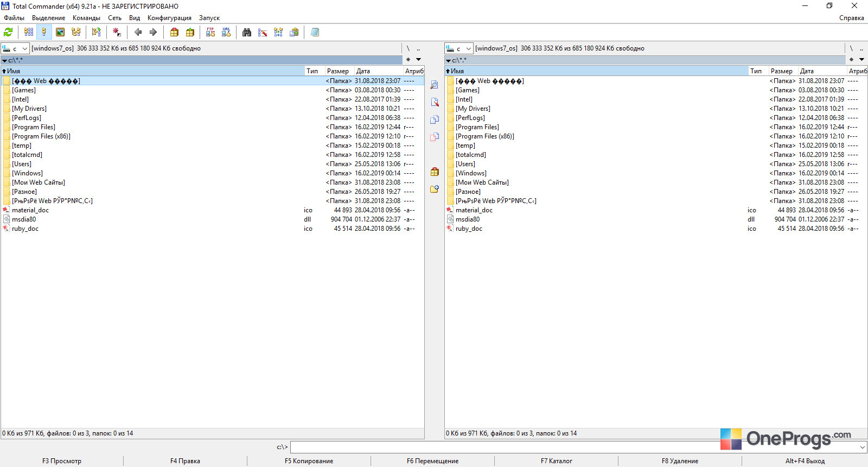The image size is (868, 467).
Task: Click the Pack archive icon between panels
Action: 435,172
